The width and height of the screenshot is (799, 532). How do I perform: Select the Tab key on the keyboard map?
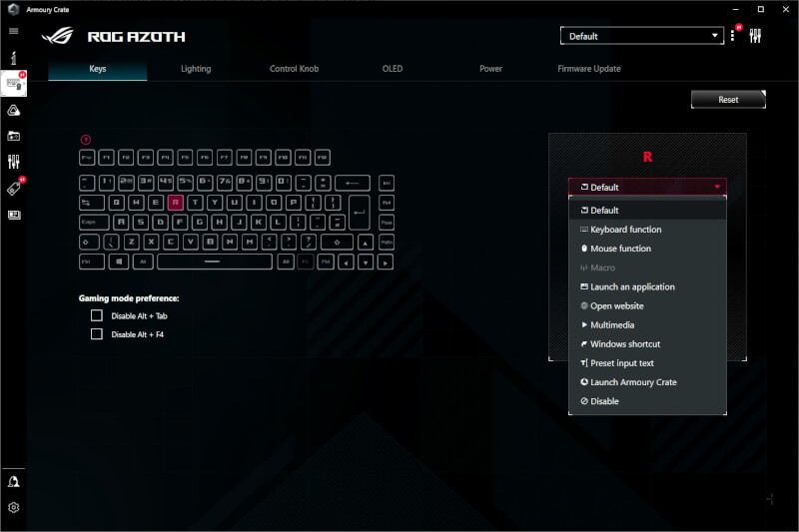tap(92, 203)
